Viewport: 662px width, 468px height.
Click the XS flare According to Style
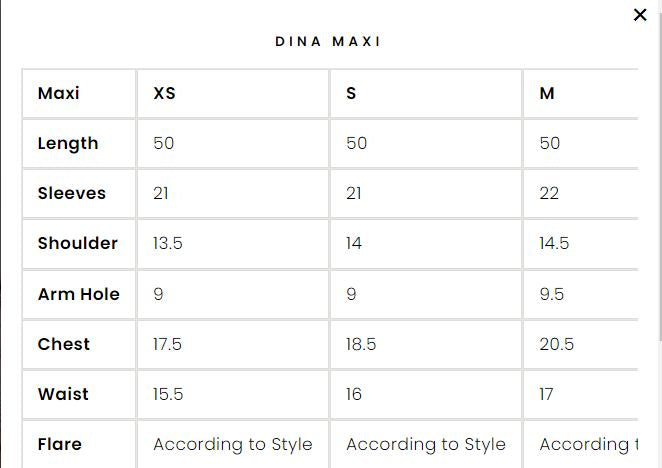(x=233, y=444)
